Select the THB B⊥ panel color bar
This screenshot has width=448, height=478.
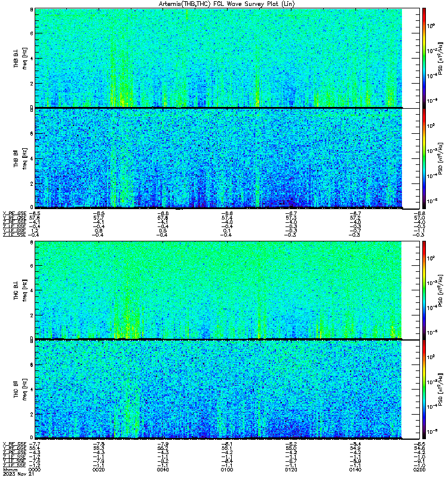pyautogui.click(x=424, y=58)
